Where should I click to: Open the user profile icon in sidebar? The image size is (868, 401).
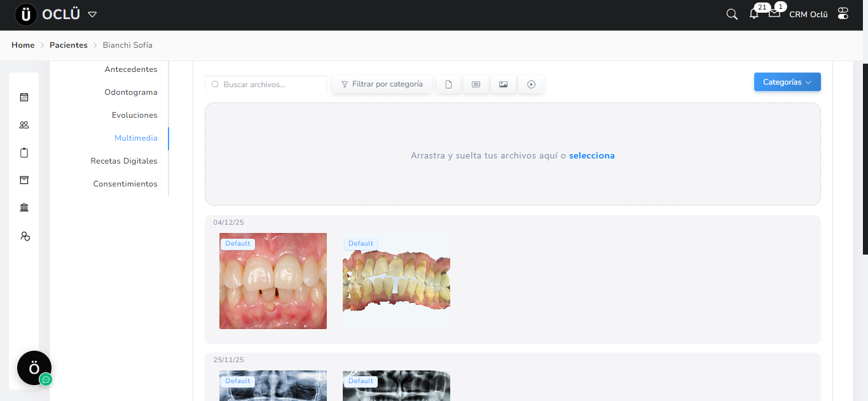tap(25, 236)
